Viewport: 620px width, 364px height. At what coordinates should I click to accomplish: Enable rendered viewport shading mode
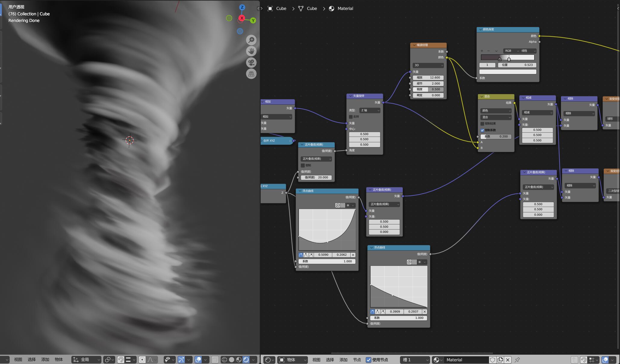(246, 359)
